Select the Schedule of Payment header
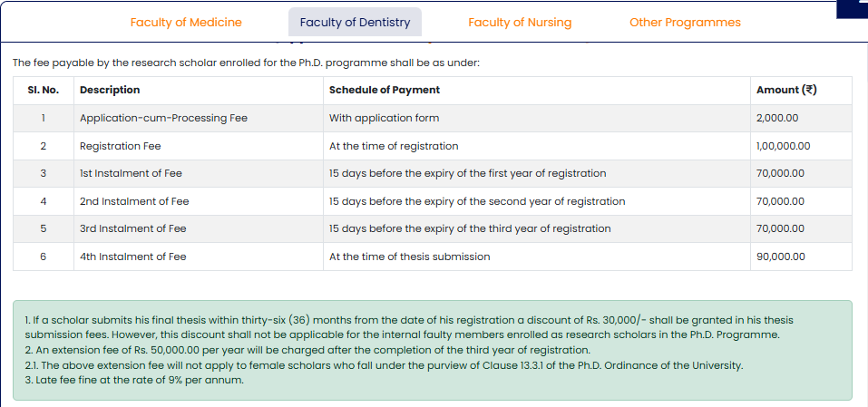This screenshot has width=868, height=407. (385, 90)
